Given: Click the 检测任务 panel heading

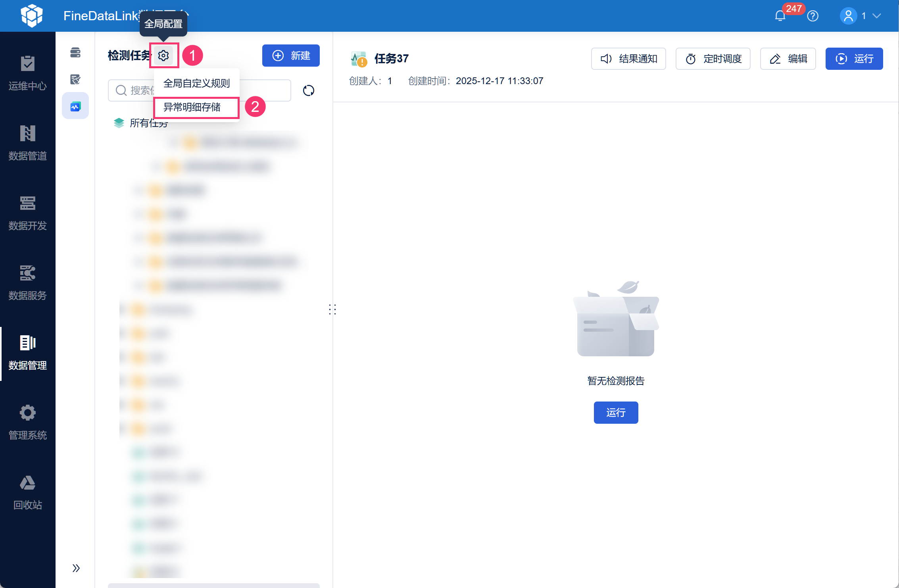Looking at the screenshot, I should [x=129, y=56].
